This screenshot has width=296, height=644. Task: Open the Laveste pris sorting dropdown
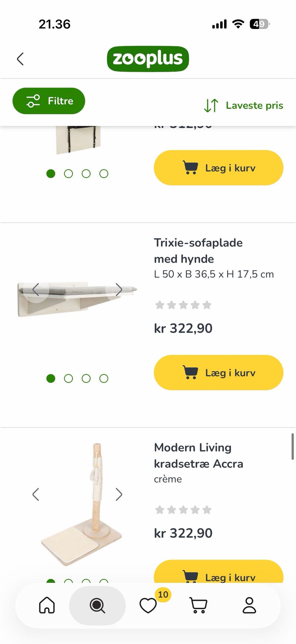pos(244,106)
